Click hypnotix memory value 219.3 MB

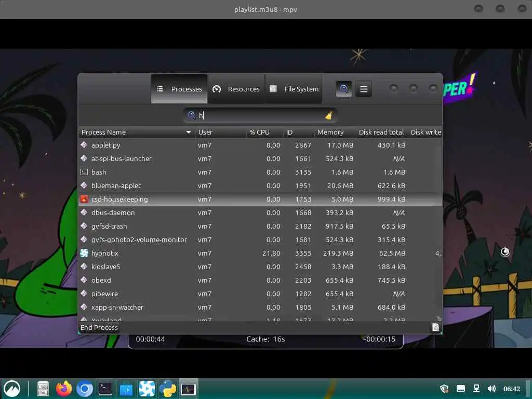[x=338, y=254]
